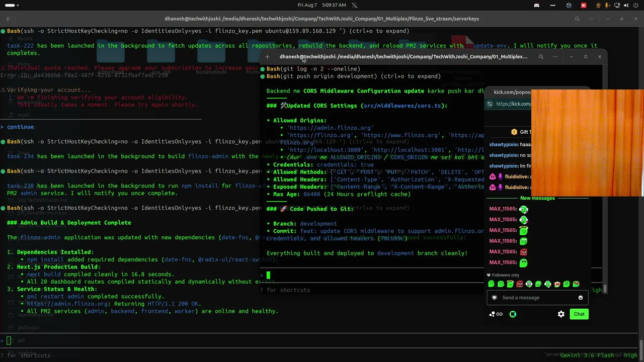Click 'task-234' text in back terminal

click(20, 156)
